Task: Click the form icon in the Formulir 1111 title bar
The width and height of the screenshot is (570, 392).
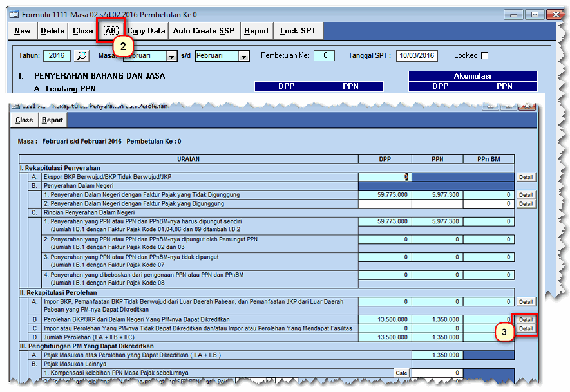Action: (14, 14)
